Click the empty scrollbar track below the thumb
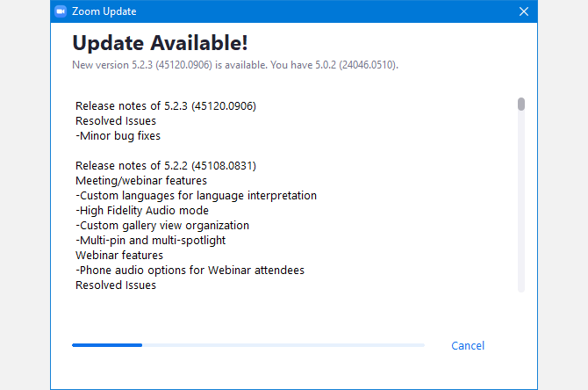 (521, 202)
